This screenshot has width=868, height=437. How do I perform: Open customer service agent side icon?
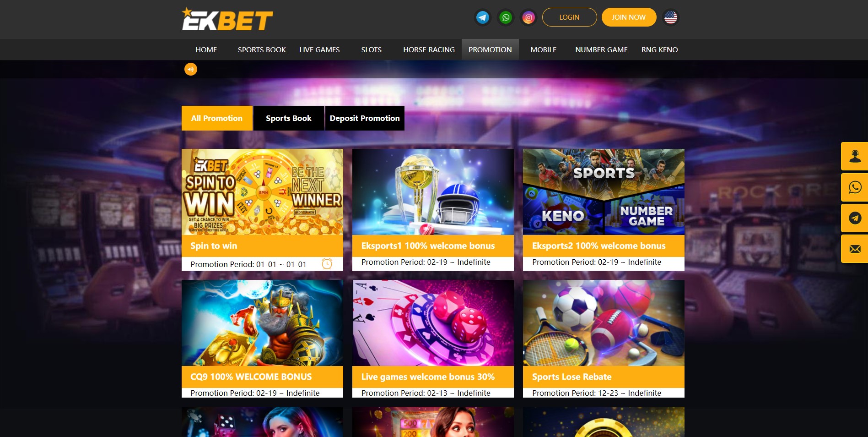[855, 156]
